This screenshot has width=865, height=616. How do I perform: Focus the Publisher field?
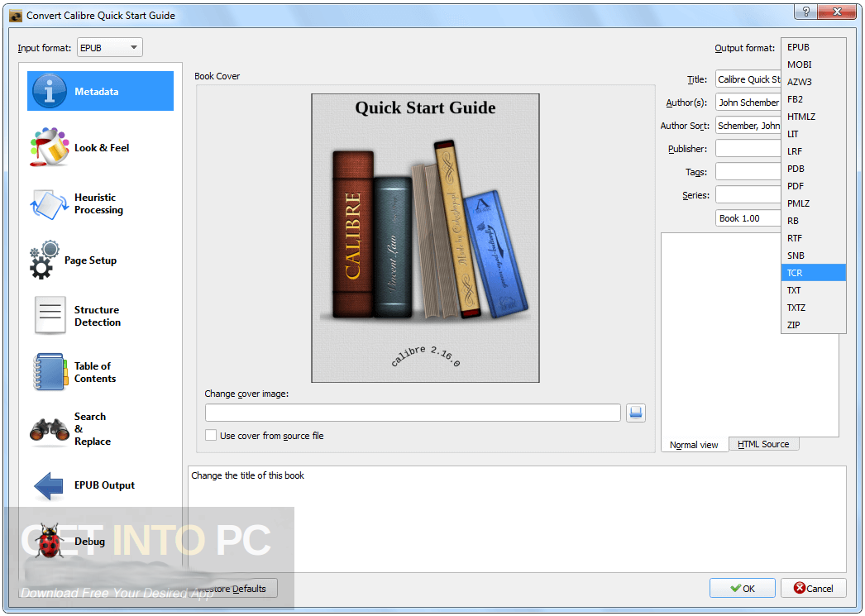coord(748,148)
